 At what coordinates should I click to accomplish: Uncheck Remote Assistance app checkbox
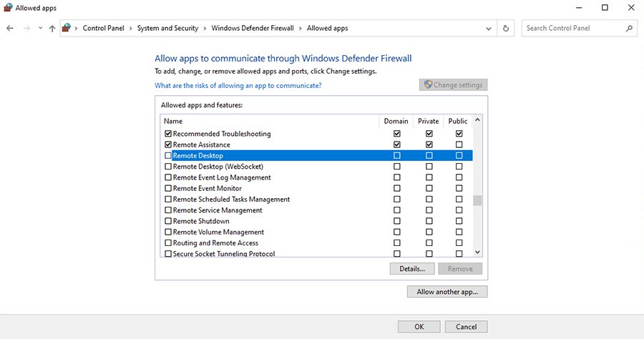[x=168, y=145]
